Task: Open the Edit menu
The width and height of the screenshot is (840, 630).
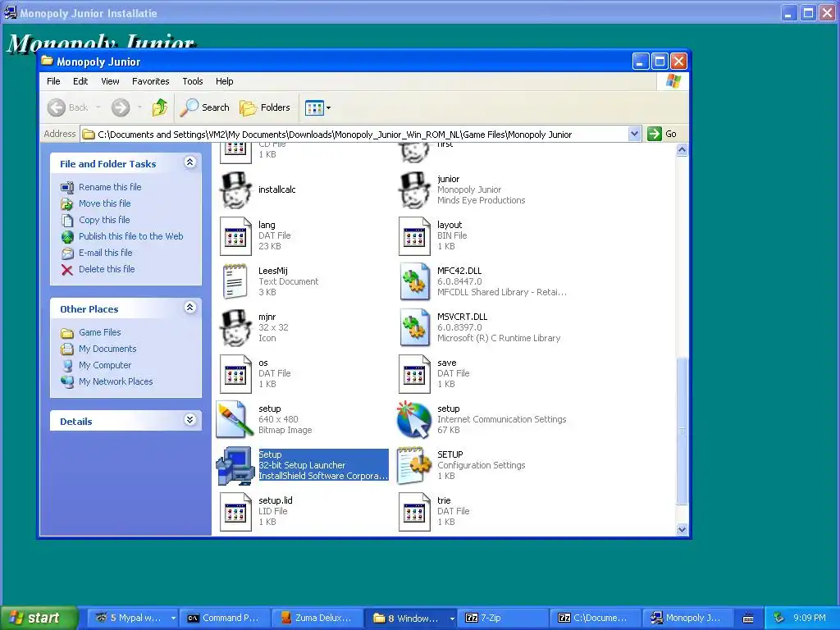Action: (x=80, y=81)
